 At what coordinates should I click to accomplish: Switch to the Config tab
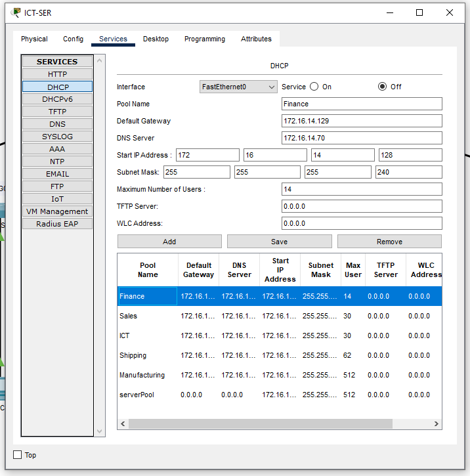click(73, 39)
